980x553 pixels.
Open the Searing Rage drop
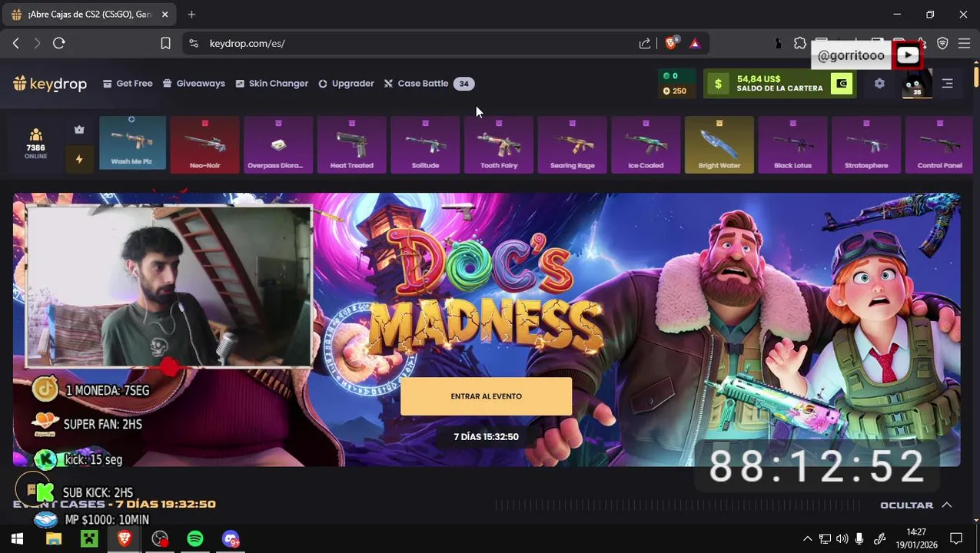point(572,144)
